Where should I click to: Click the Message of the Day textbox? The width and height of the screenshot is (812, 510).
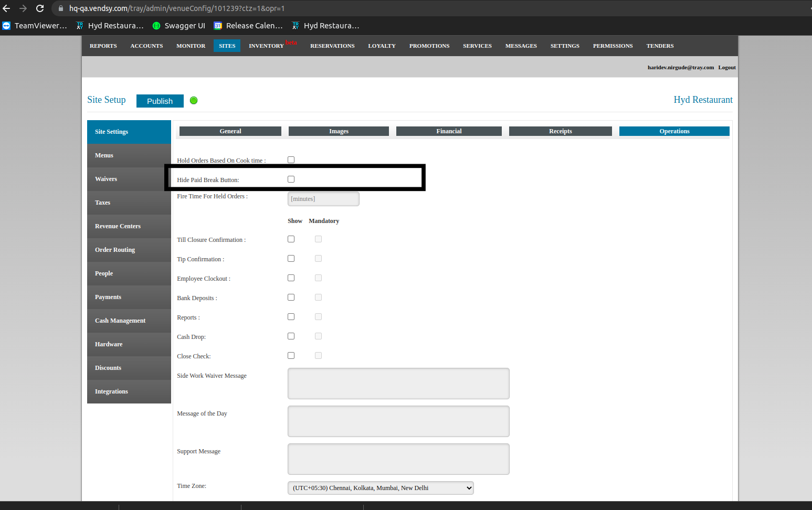pos(398,421)
